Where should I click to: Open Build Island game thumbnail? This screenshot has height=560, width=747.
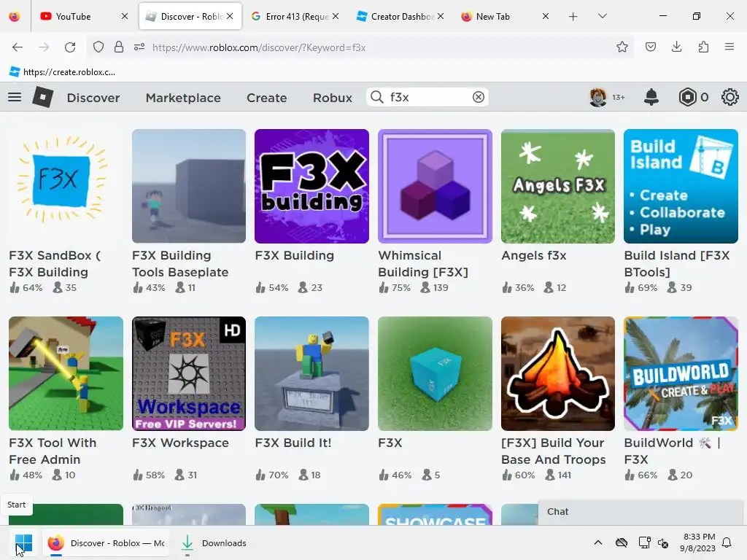point(681,186)
